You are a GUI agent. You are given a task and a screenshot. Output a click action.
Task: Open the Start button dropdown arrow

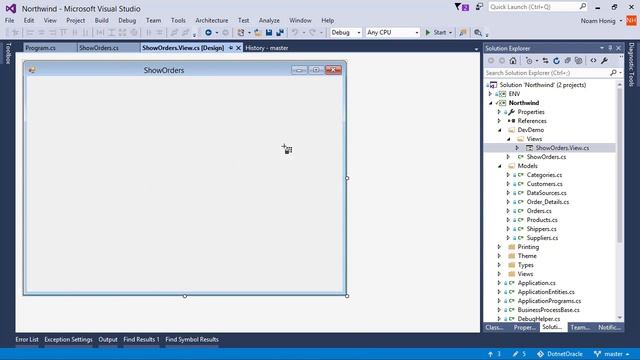[x=450, y=32]
